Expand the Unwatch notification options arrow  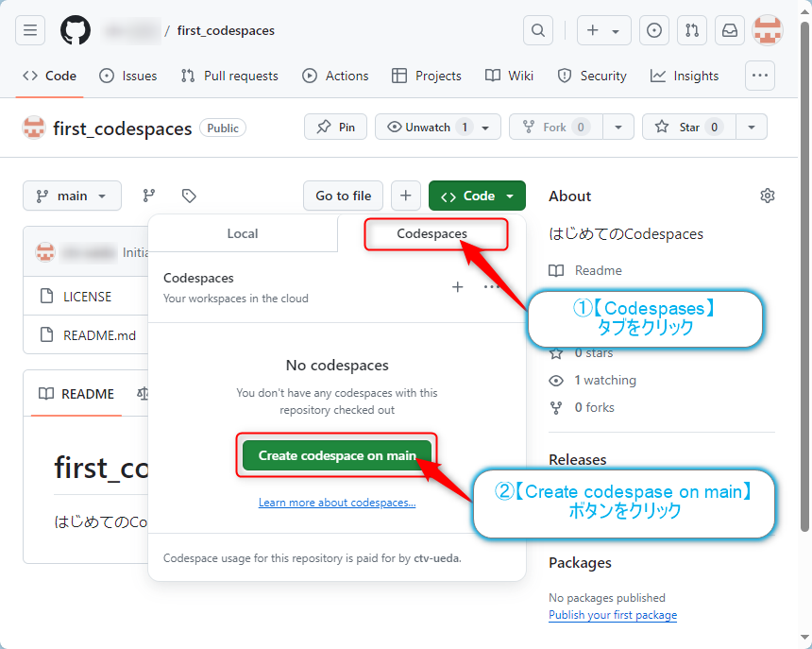(x=485, y=128)
